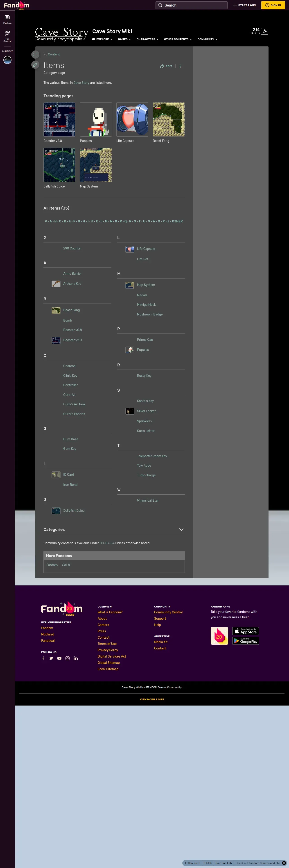Click the Life Capsule list icon
This screenshot has width=289, height=868.
tap(129, 249)
